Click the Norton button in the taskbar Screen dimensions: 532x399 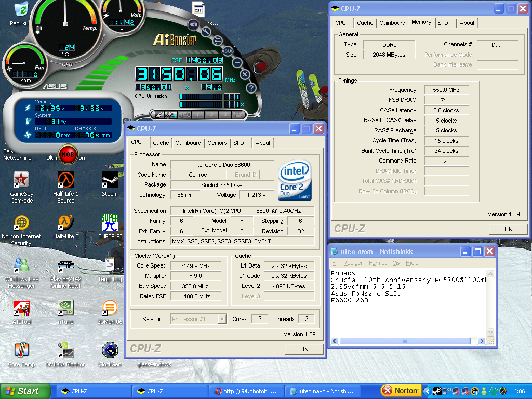pyautogui.click(x=401, y=391)
